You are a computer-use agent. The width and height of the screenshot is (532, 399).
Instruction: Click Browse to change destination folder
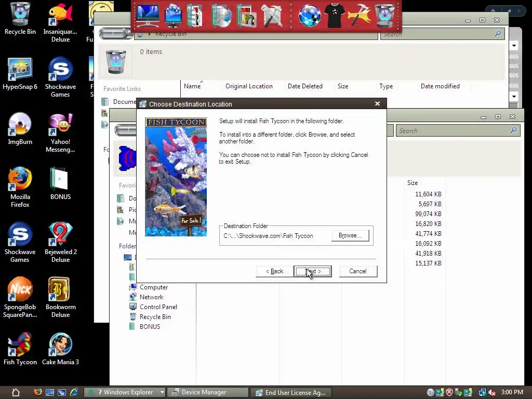350,235
